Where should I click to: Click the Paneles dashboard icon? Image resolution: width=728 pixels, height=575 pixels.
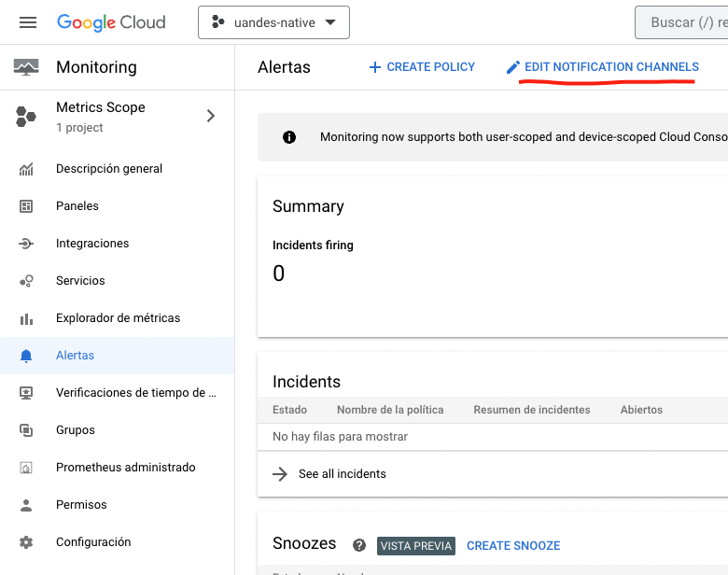(26, 206)
